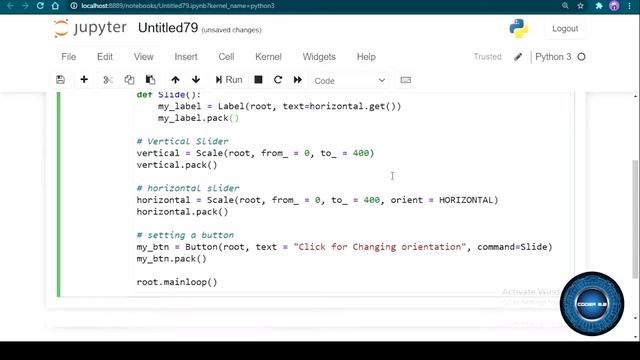The height and width of the screenshot is (360, 640).
Task: Open the browser three-dot menu
Action: coord(630,6)
